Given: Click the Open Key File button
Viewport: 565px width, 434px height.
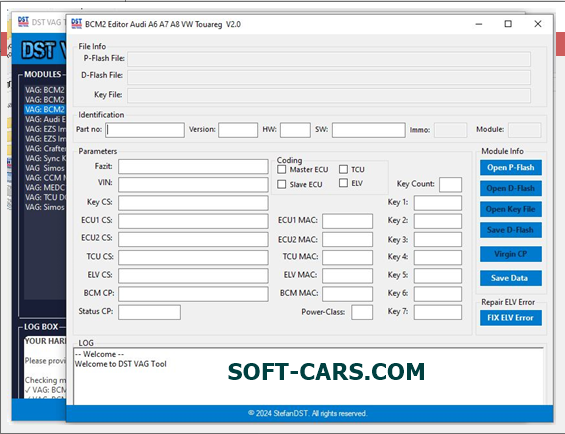Looking at the screenshot, I should (x=511, y=209).
